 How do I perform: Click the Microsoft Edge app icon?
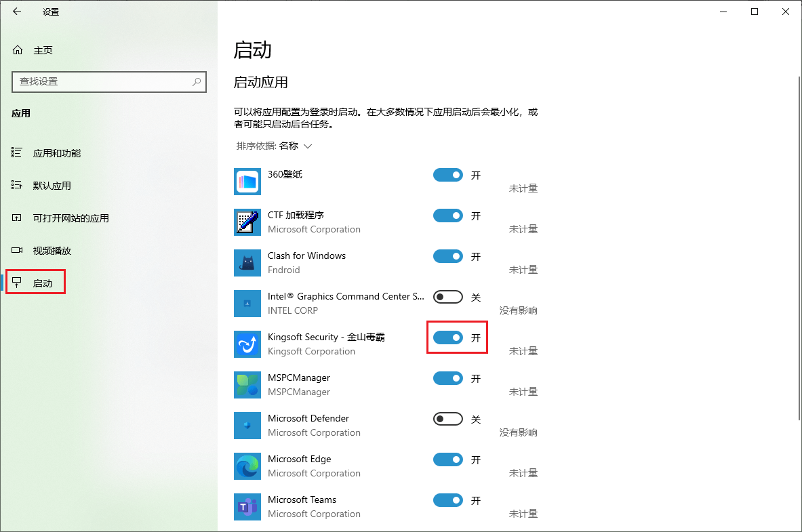click(x=247, y=466)
